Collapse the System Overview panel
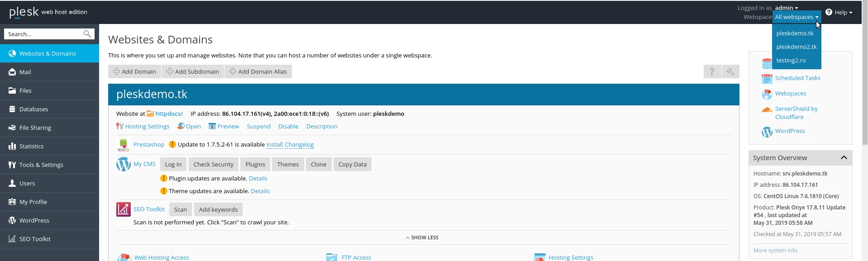Screen dimensions: 868x261 coord(844,158)
